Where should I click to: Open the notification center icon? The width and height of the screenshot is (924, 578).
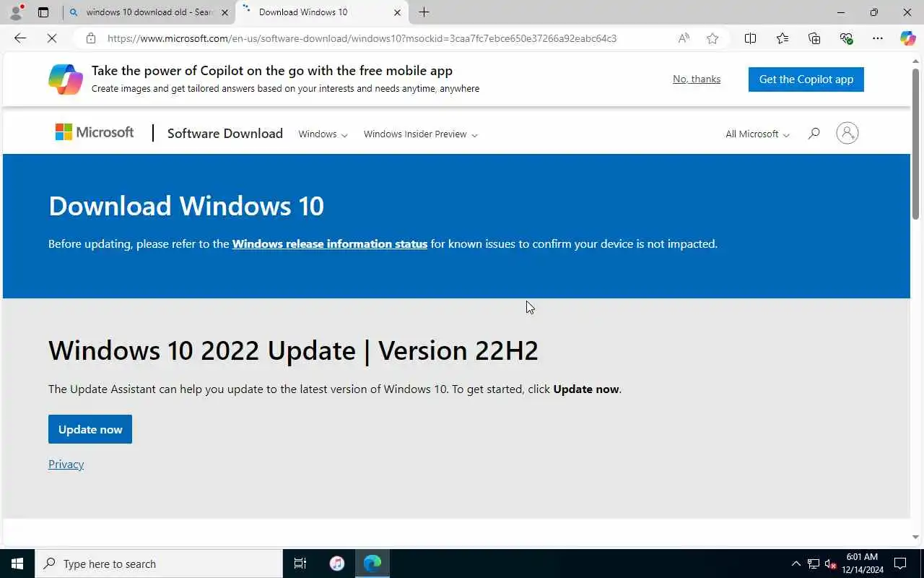(x=900, y=564)
